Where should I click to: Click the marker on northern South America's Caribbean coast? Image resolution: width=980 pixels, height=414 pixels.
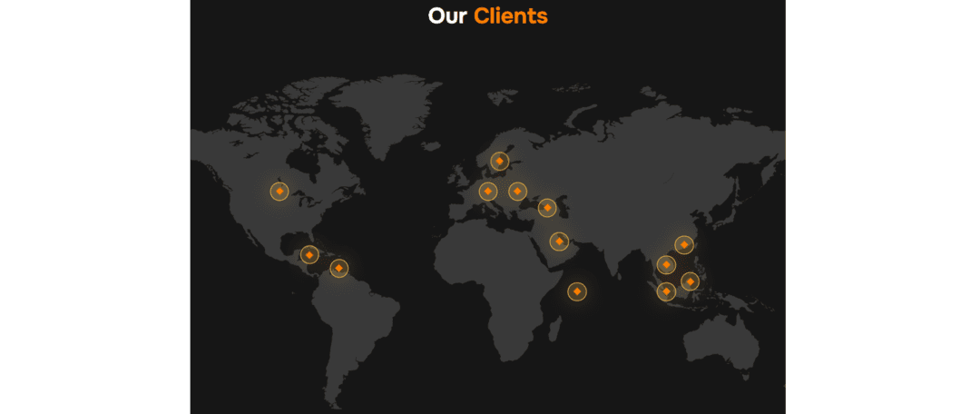pyautogui.click(x=338, y=268)
